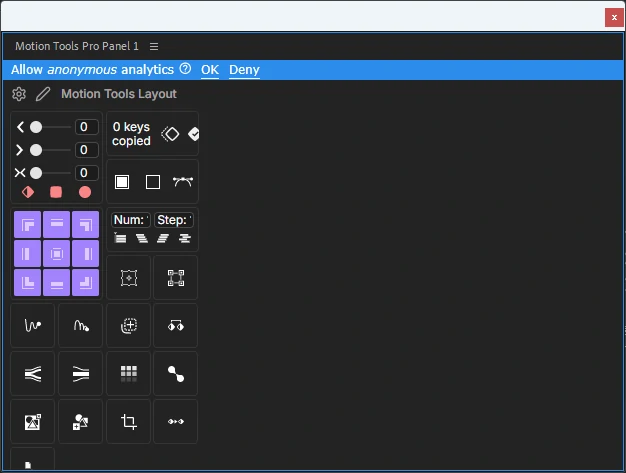Click the red circle keyframe icon
Viewport: 626px width, 473px height.
pos(85,192)
